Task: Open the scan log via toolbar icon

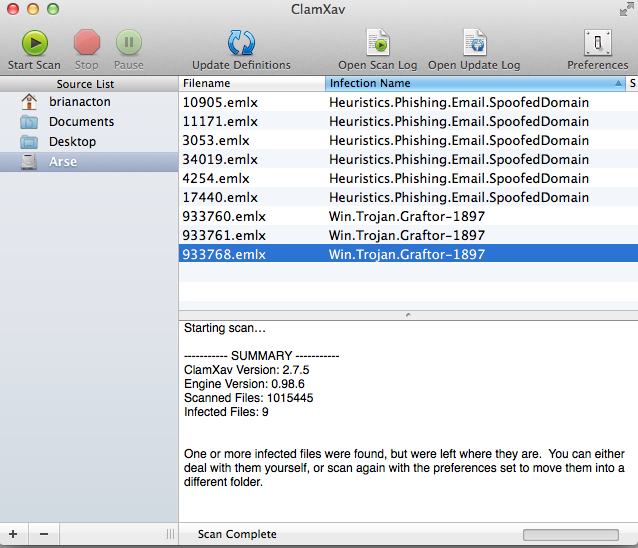Action: 378,42
